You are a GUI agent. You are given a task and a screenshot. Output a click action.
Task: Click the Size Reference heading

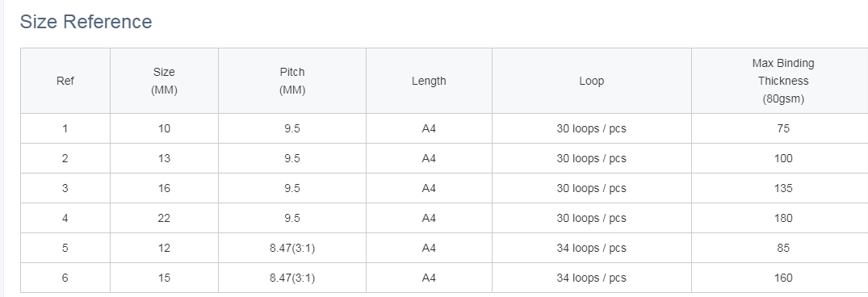pos(86,22)
